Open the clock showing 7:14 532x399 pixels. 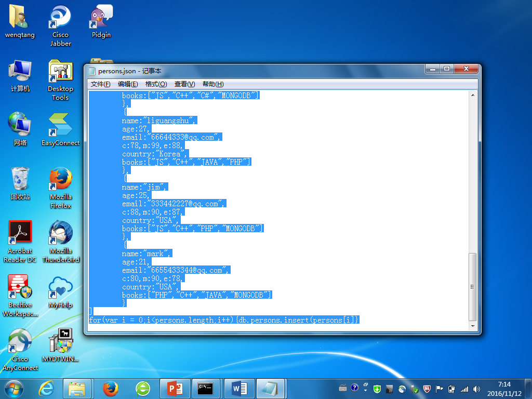504,389
